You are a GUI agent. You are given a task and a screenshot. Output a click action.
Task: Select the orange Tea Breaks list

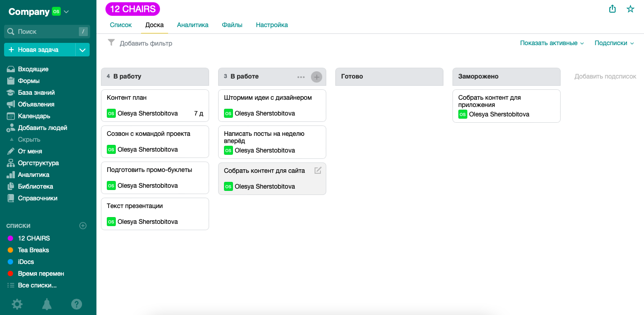coord(33,250)
